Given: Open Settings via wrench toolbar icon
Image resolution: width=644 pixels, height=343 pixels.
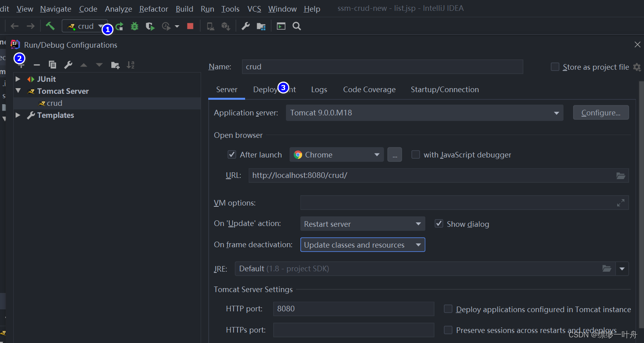Looking at the screenshot, I should 246,26.
